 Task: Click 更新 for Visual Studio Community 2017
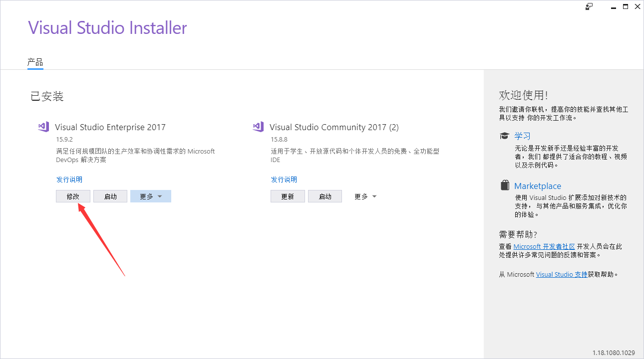(x=288, y=196)
